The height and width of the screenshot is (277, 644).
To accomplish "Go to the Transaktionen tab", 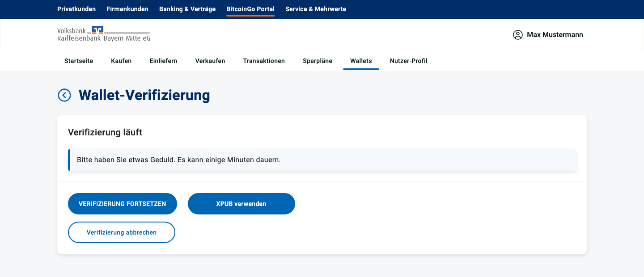I will click(264, 61).
